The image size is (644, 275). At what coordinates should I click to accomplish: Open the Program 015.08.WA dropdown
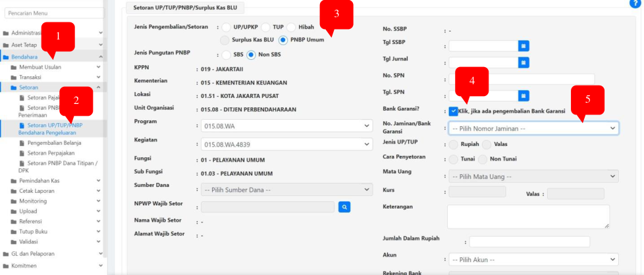tap(286, 126)
